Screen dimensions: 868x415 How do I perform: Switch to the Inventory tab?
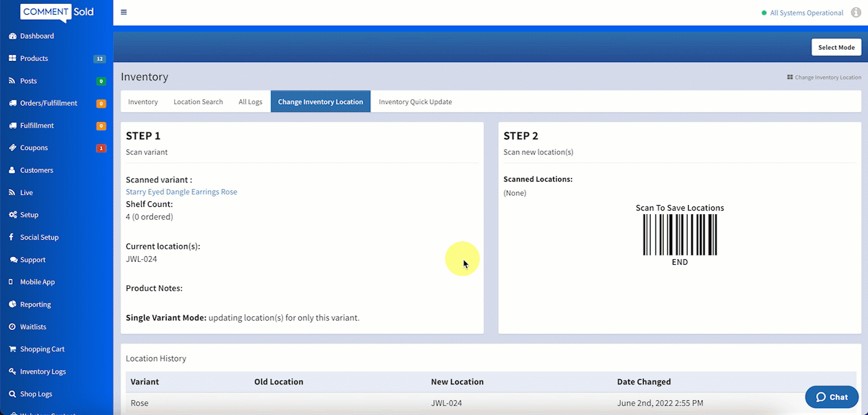(x=143, y=101)
